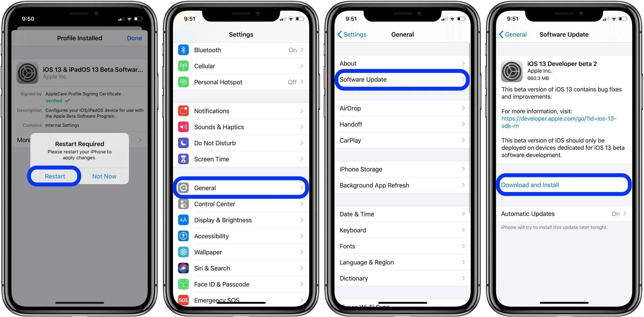
Task: Click Restart to apply profile changes
Action: [55, 177]
